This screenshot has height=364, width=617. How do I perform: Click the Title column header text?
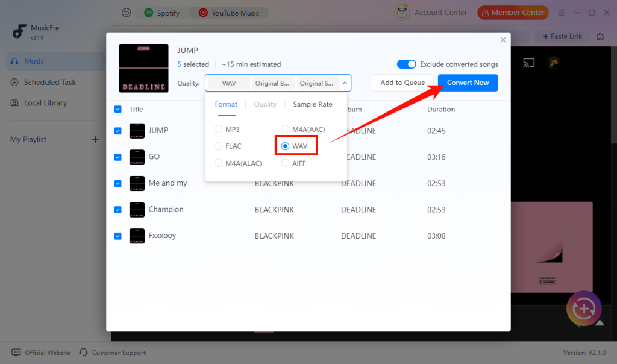click(136, 110)
